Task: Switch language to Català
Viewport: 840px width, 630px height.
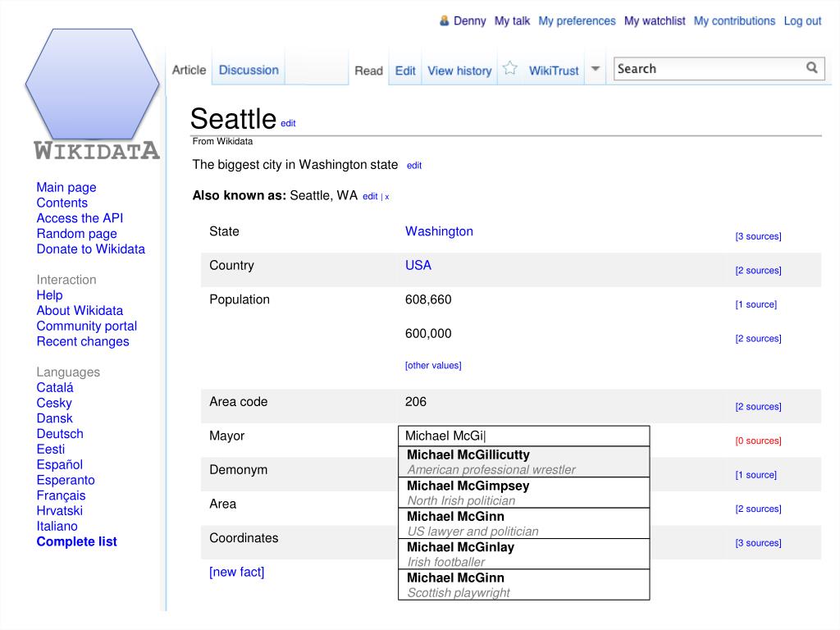Action: [55, 388]
